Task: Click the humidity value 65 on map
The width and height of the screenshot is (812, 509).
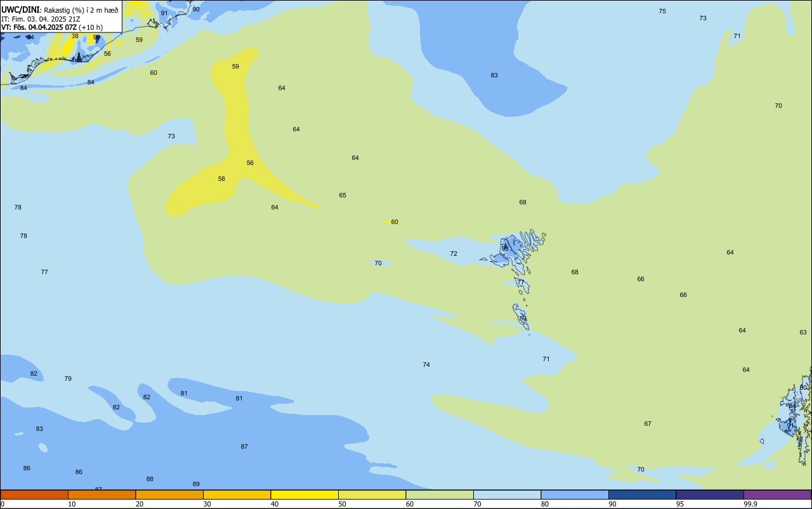Action: pyautogui.click(x=343, y=195)
